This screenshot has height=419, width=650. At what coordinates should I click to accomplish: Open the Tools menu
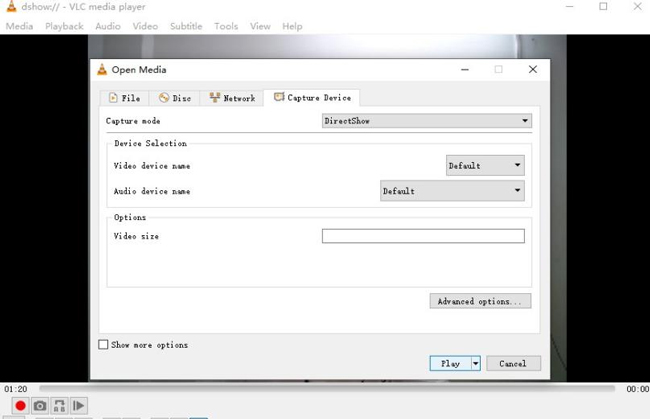click(x=226, y=26)
